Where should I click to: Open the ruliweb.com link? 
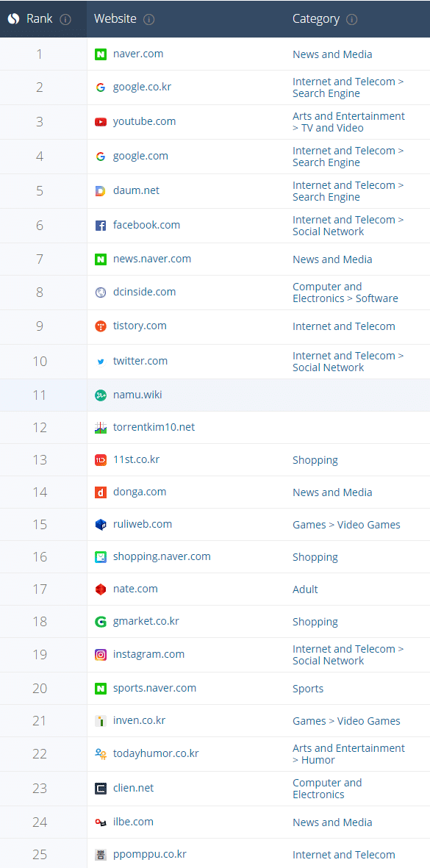[143, 524]
